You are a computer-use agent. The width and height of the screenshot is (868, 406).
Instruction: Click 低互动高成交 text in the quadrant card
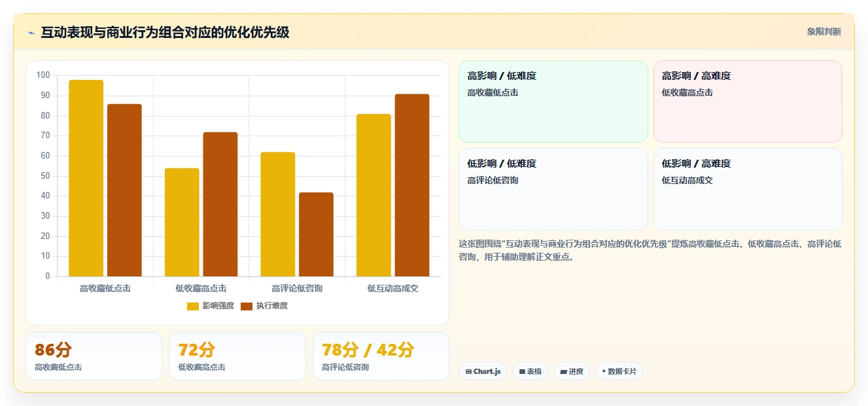(x=687, y=180)
